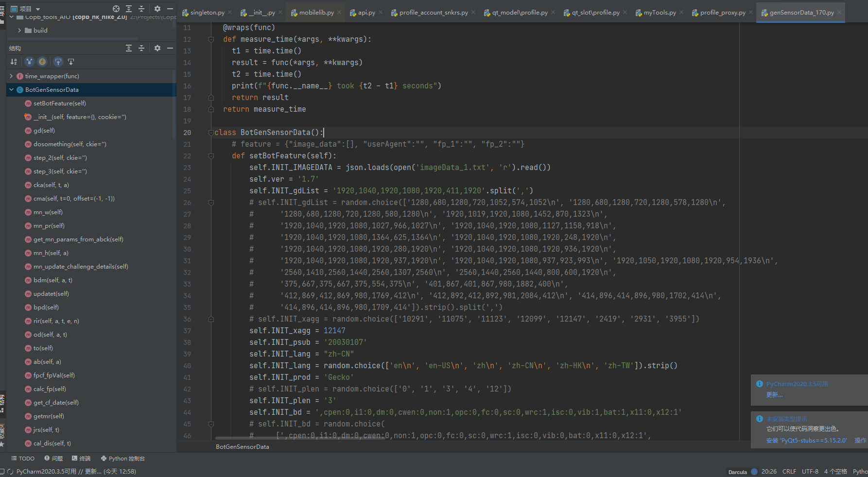Open the 项目 panel settings gear
868x477 pixels.
pyautogui.click(x=157, y=8)
